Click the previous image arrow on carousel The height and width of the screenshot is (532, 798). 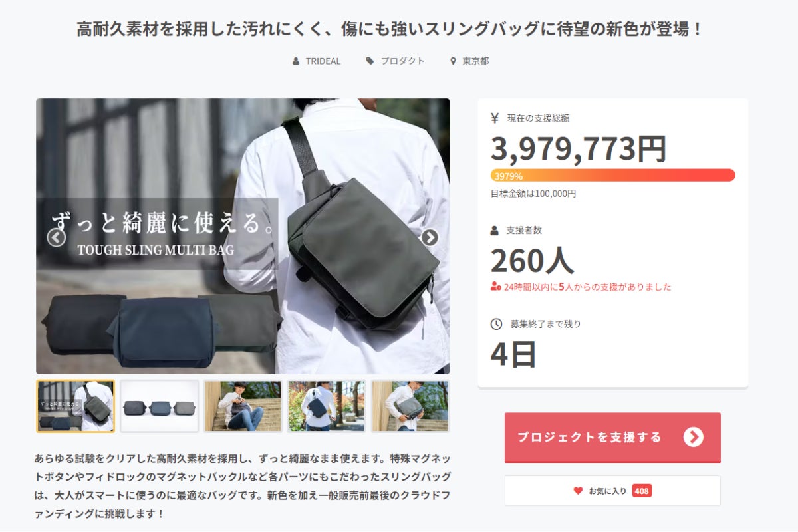click(x=57, y=237)
